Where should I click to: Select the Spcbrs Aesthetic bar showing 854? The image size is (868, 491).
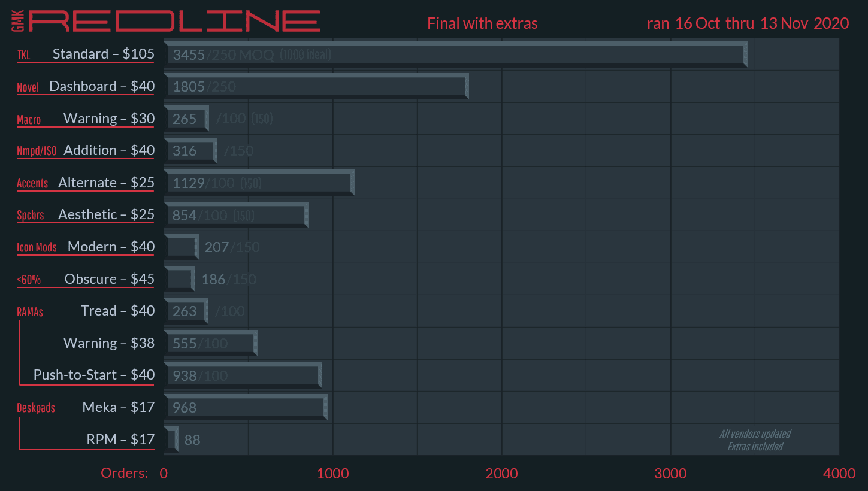click(x=236, y=215)
